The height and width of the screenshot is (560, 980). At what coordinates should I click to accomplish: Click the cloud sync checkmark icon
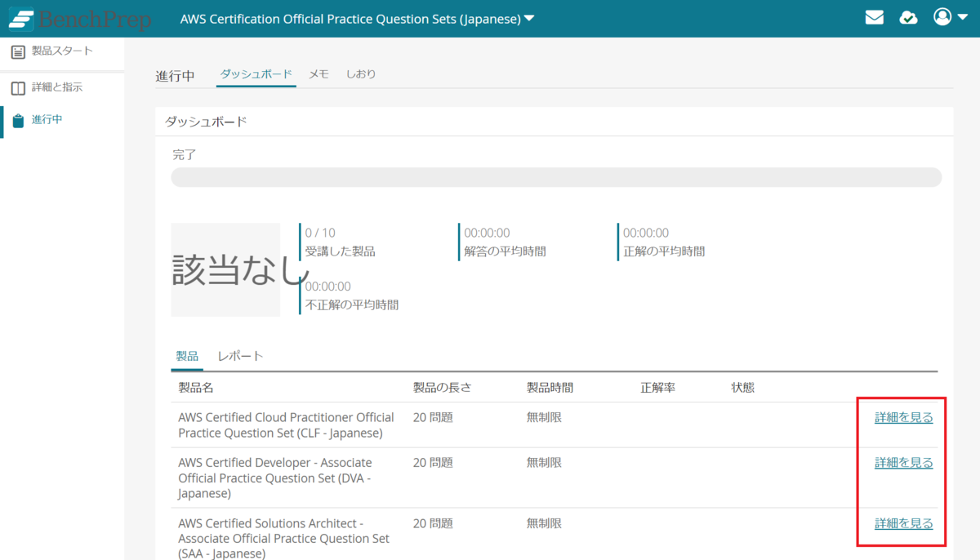tap(908, 17)
